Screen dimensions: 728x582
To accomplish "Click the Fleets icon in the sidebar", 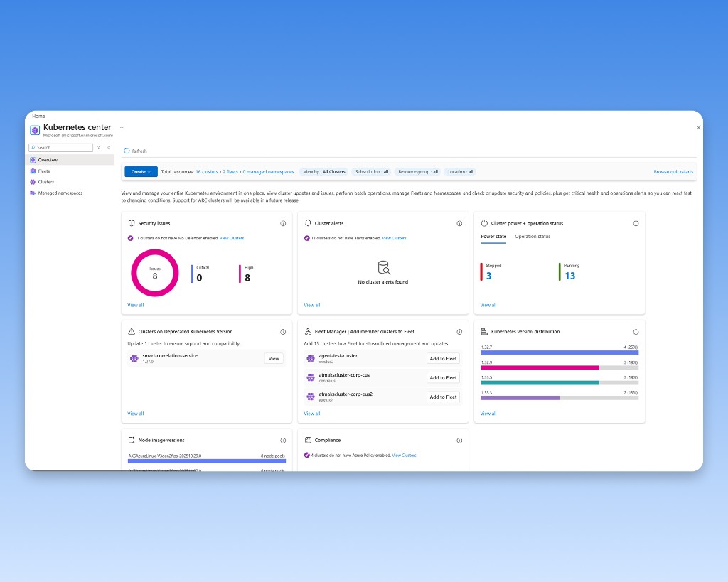I will pyautogui.click(x=33, y=171).
